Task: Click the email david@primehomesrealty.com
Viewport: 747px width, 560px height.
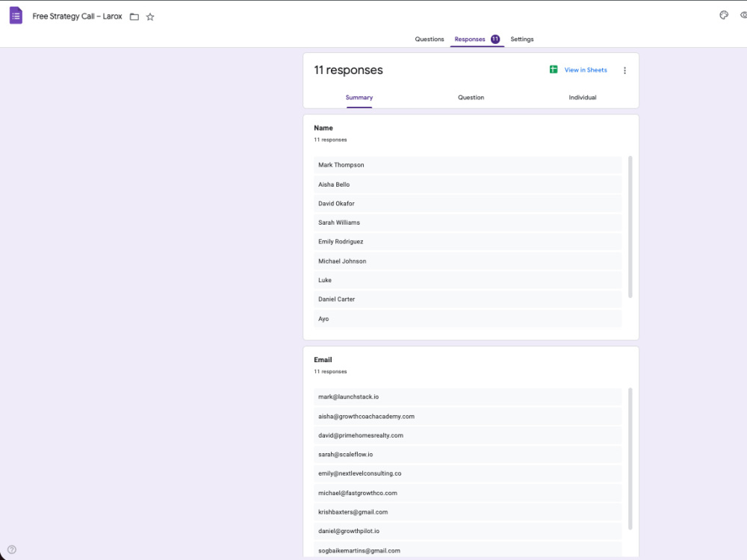Action: point(361,435)
